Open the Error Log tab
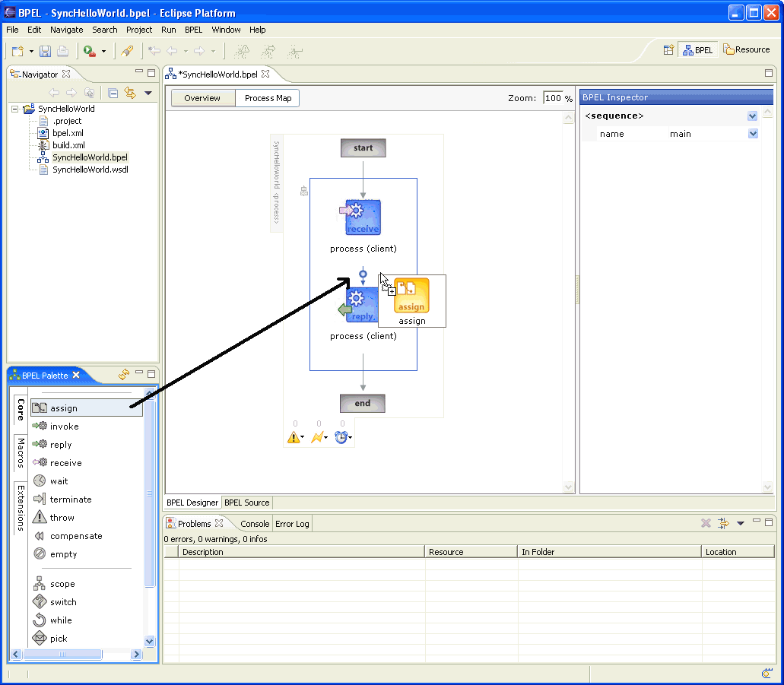 (x=292, y=524)
